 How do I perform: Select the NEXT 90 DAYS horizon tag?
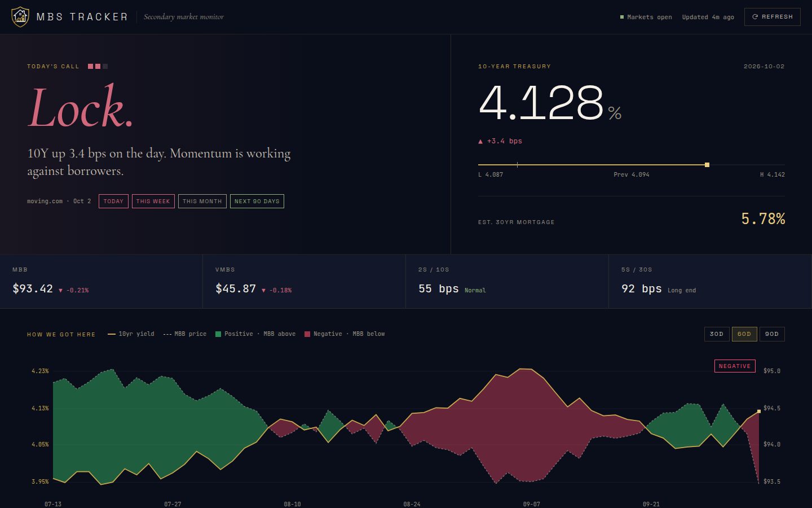[x=257, y=202]
